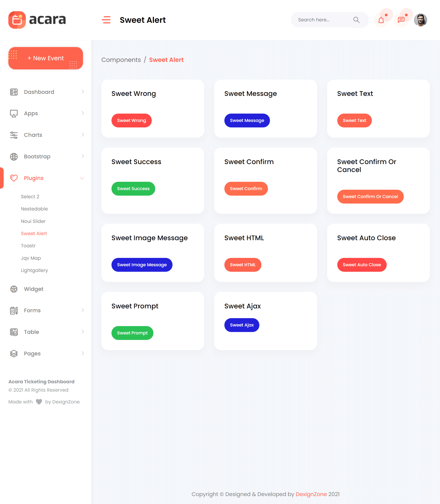This screenshot has width=440, height=504.
Task: Click the Dashboard sidebar icon
Action: point(14,92)
